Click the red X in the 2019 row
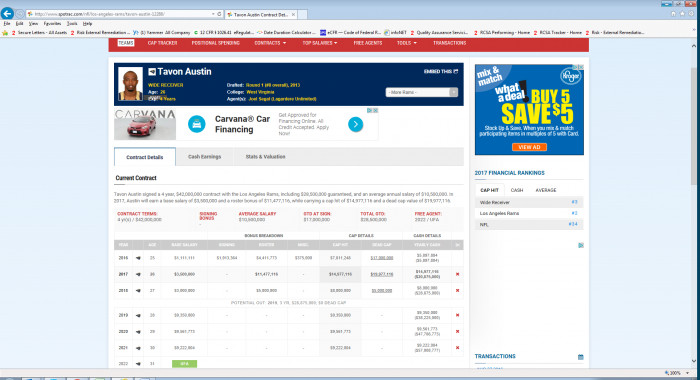Viewport: 700px width, 380px height. (457, 315)
